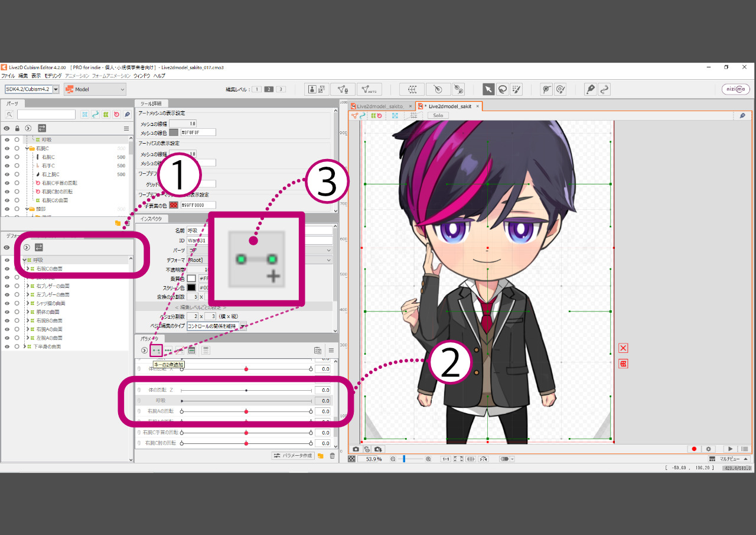Collapse the 呼吸 deformer tree node
The width and height of the screenshot is (756, 535).
pos(24,260)
